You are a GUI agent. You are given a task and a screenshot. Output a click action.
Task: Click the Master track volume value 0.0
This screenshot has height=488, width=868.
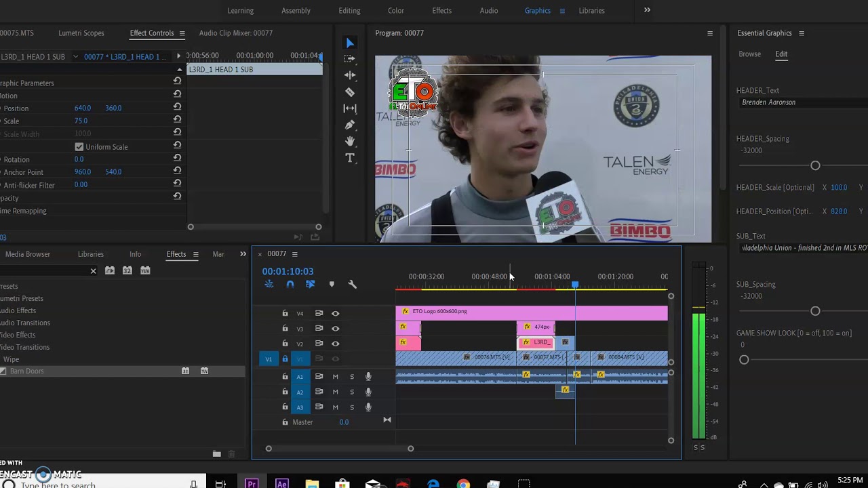pos(344,422)
